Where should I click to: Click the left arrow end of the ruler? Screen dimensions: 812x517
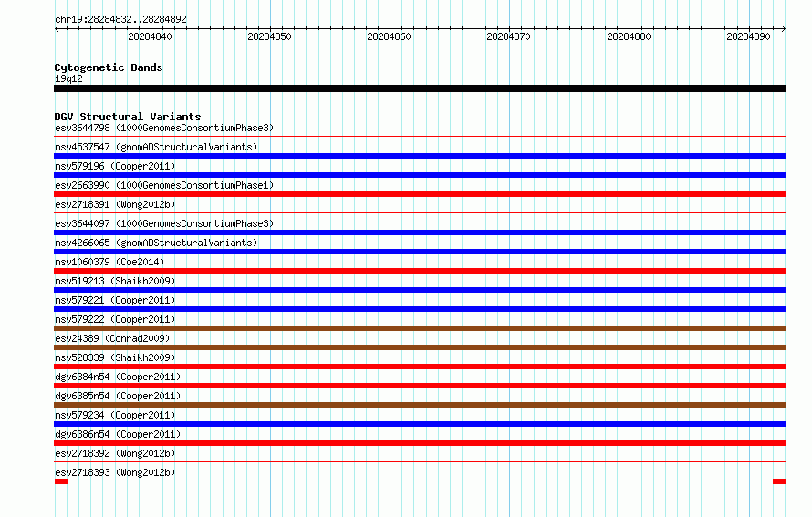[57, 29]
